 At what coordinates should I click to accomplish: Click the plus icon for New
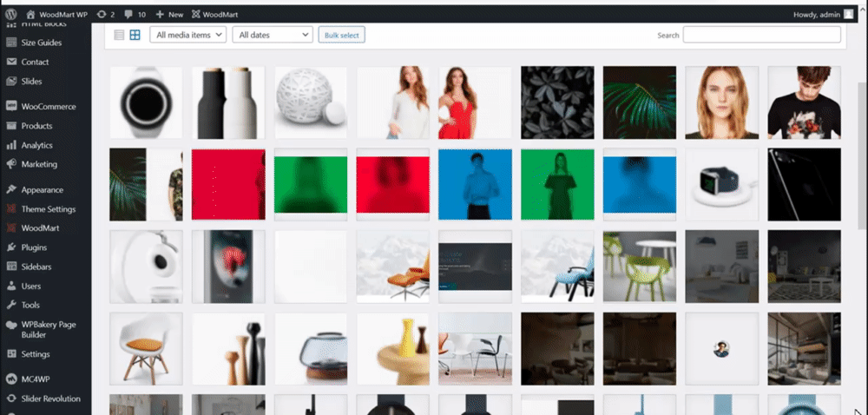[x=160, y=15]
